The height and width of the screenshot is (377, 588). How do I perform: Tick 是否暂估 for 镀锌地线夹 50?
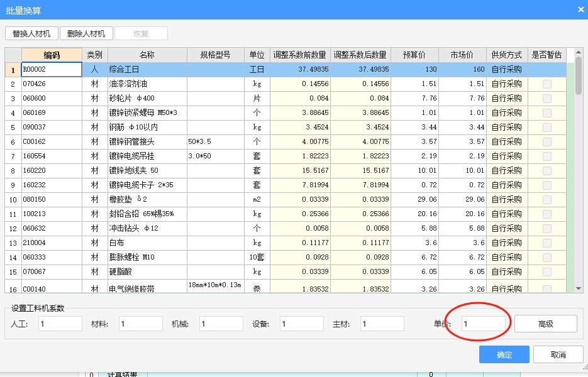(x=547, y=170)
